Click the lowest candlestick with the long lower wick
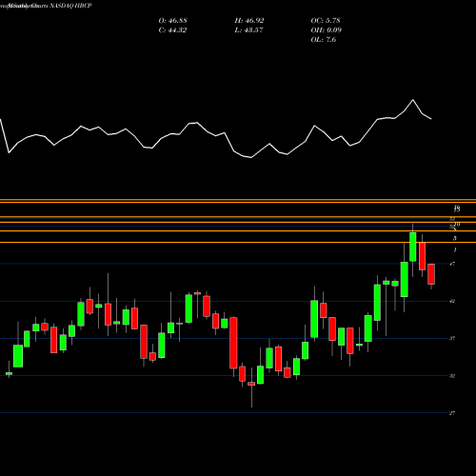476x476 pixels. tap(251, 384)
